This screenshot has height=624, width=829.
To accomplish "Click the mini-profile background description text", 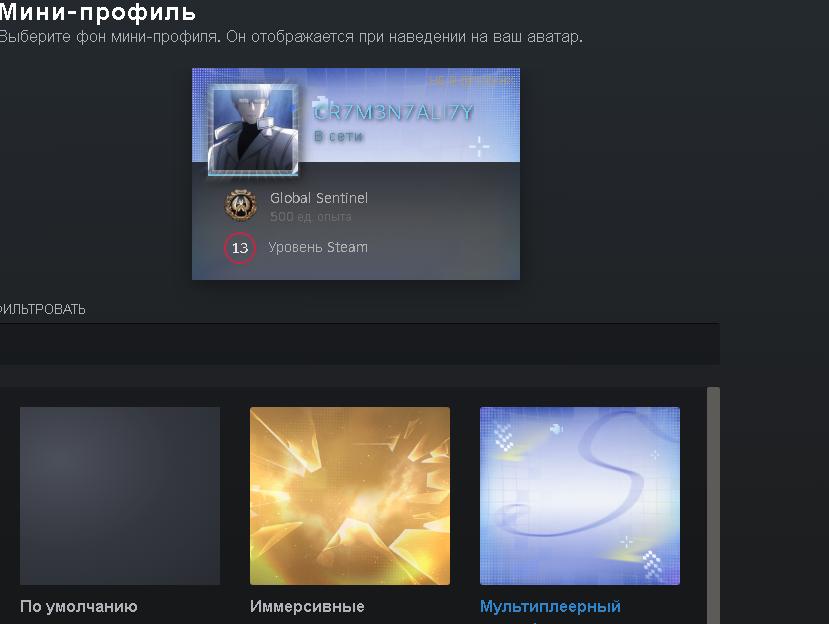I will (290, 37).
